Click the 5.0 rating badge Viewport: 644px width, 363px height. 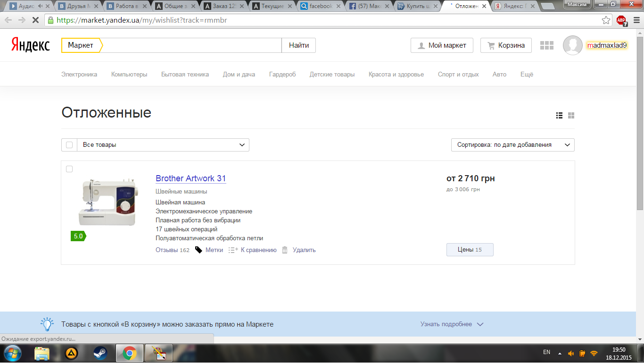pyautogui.click(x=78, y=236)
